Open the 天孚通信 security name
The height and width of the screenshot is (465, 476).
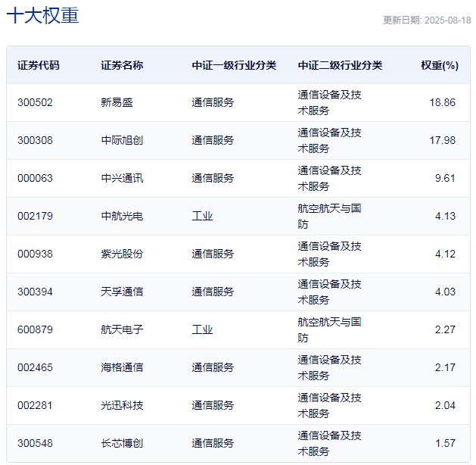(x=122, y=292)
